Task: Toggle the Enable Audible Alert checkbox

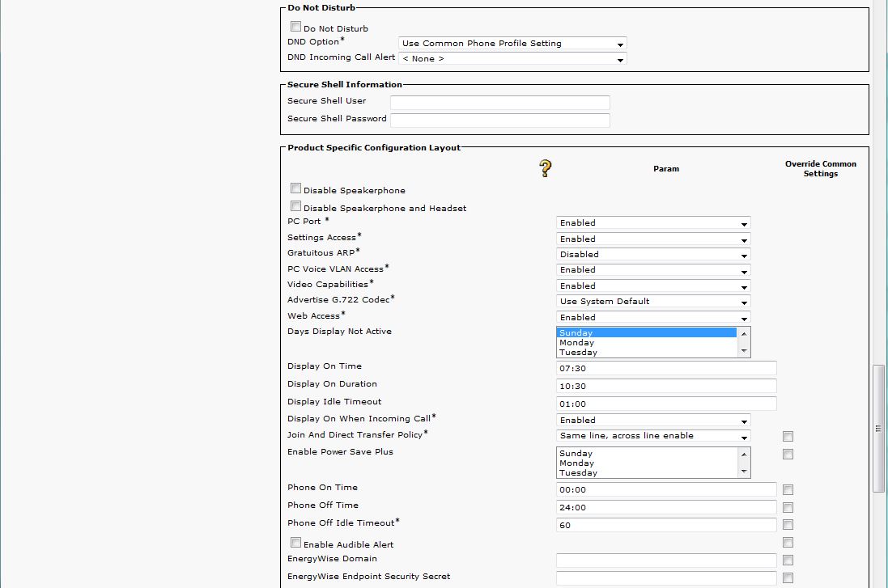Action: point(295,543)
